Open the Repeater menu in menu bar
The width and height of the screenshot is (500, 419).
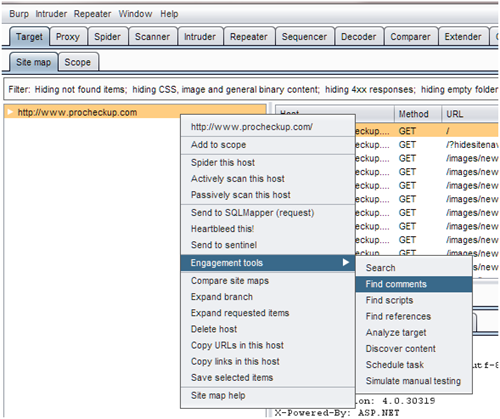point(92,14)
